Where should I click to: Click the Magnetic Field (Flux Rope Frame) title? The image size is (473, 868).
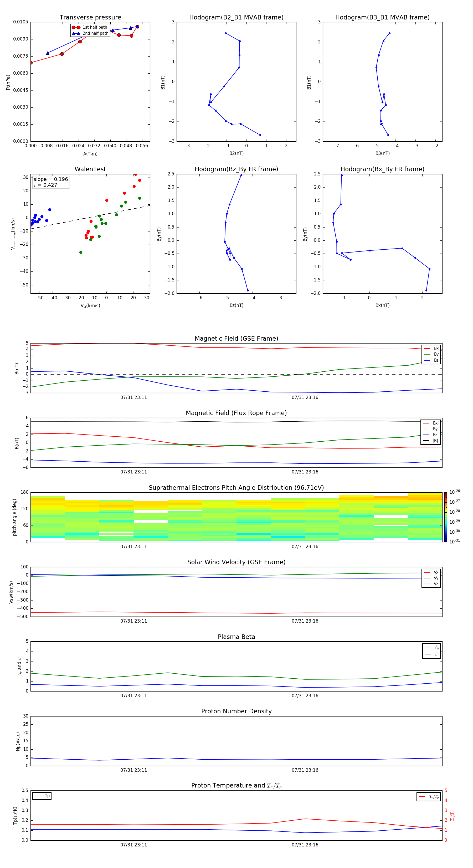(236, 413)
